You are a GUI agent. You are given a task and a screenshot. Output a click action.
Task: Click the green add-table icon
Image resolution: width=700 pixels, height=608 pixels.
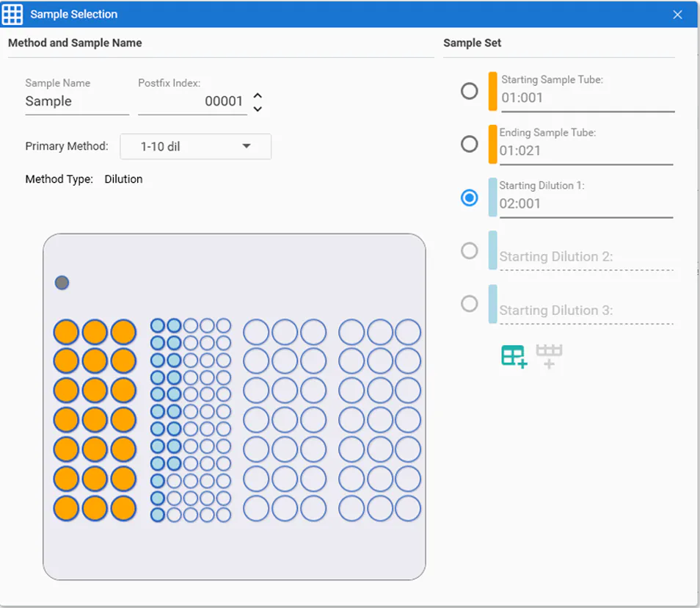point(514,356)
